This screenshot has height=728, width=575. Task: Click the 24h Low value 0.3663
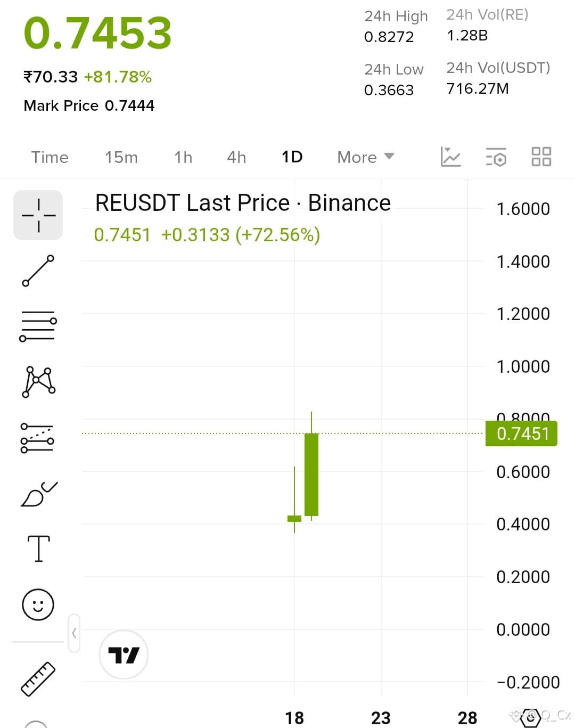click(x=389, y=90)
